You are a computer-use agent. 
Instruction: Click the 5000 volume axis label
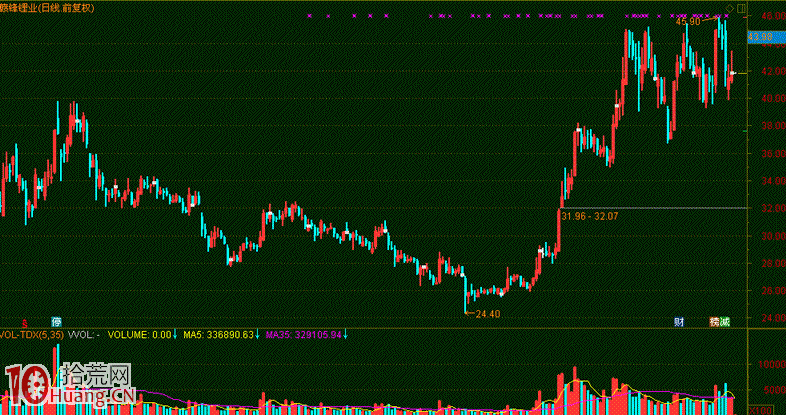[x=774, y=391]
